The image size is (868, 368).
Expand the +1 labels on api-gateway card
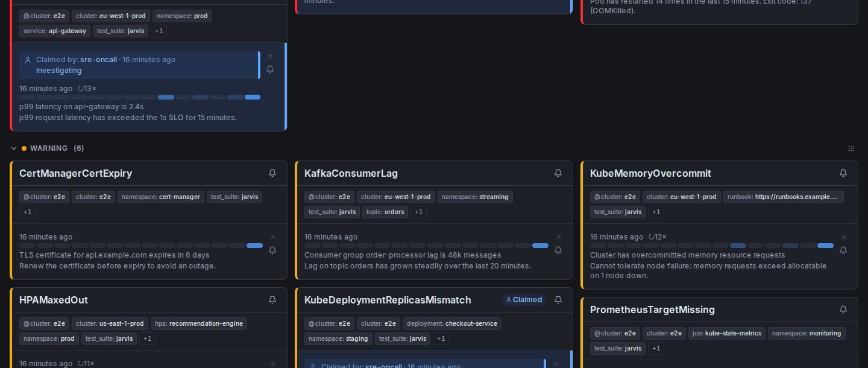click(159, 31)
